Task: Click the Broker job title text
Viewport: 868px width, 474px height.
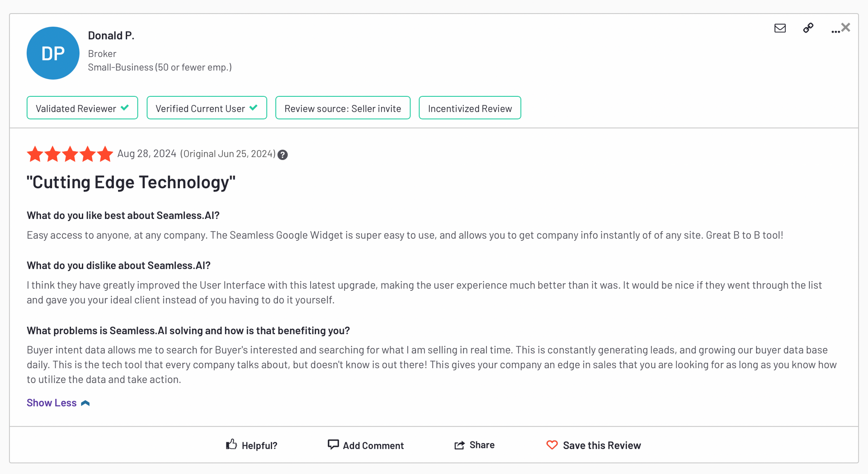Action: coord(102,53)
